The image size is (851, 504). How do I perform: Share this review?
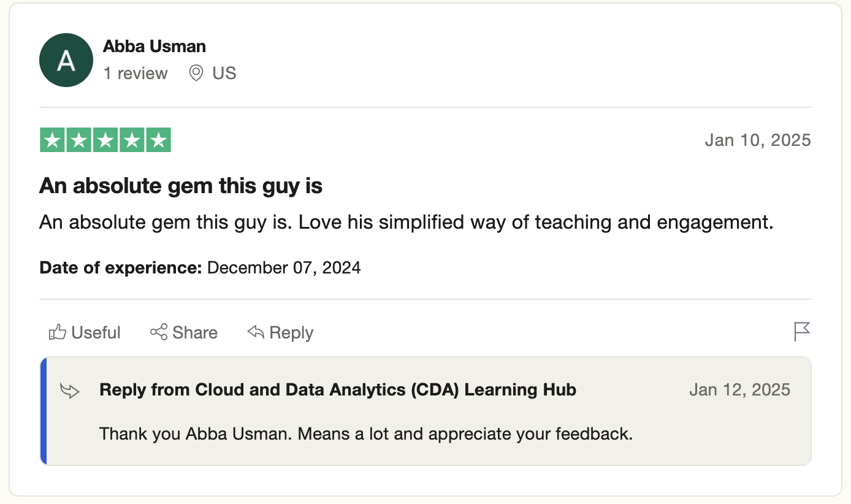[184, 332]
